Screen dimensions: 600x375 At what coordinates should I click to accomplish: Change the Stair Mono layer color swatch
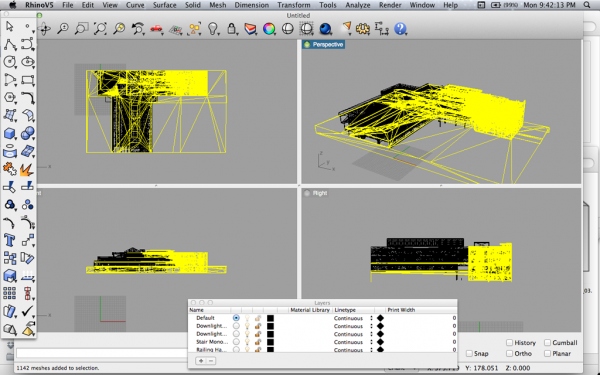[270, 342]
